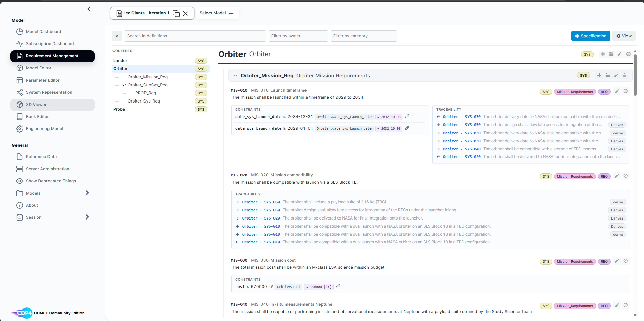
Task: Delete the Orbiter_Mission_Req group
Action: click(x=624, y=75)
